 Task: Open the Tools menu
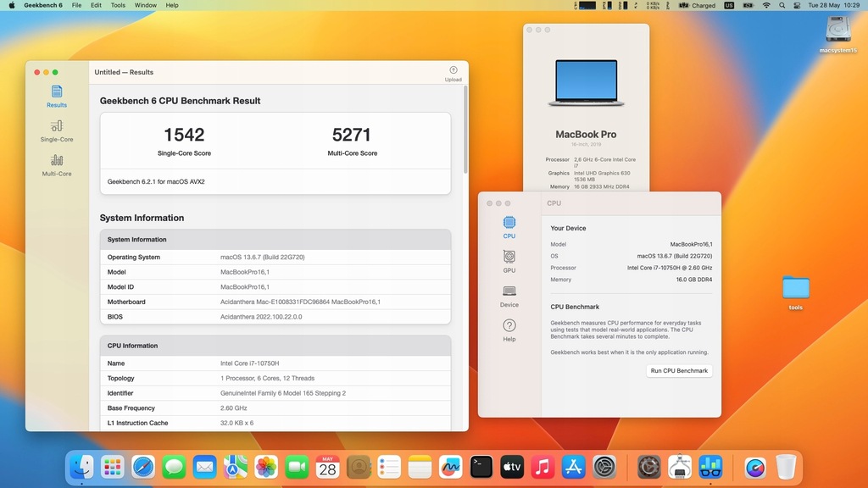(118, 5)
